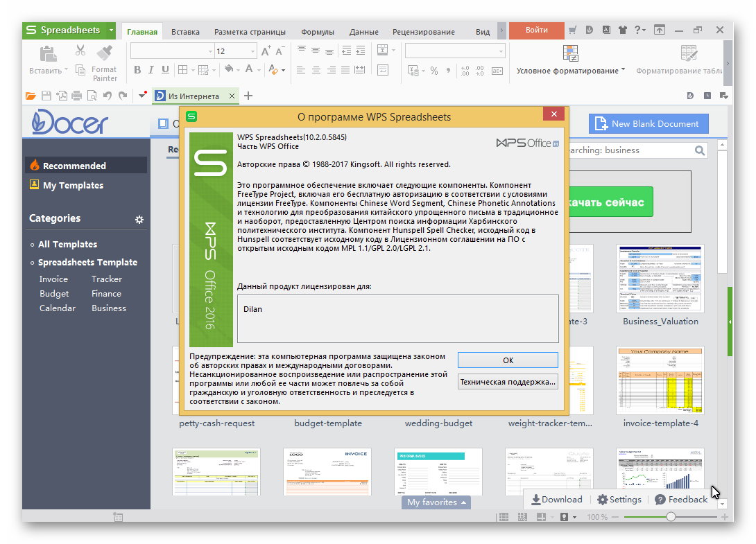Click the Cut scissors icon
This screenshot has width=756, height=544.
[80, 51]
